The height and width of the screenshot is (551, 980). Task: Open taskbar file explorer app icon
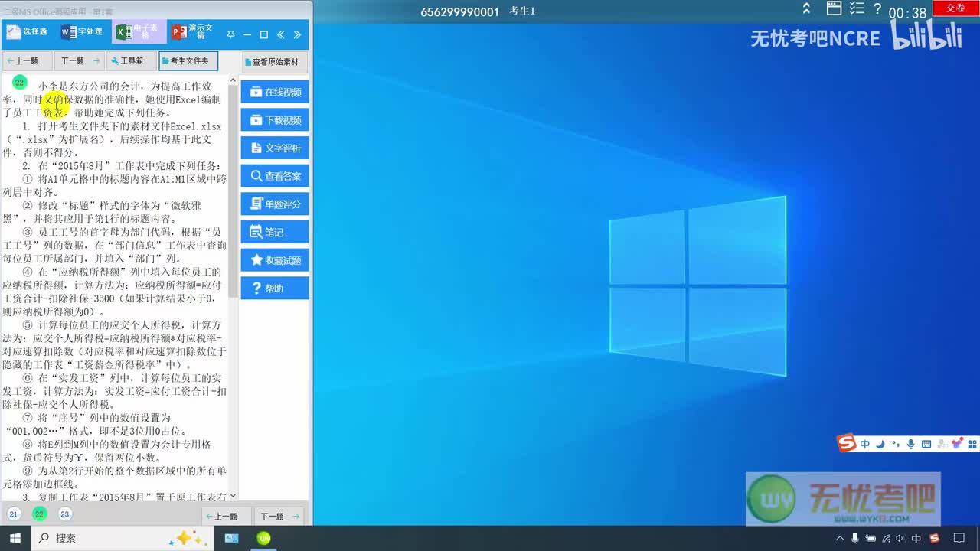[x=232, y=539]
